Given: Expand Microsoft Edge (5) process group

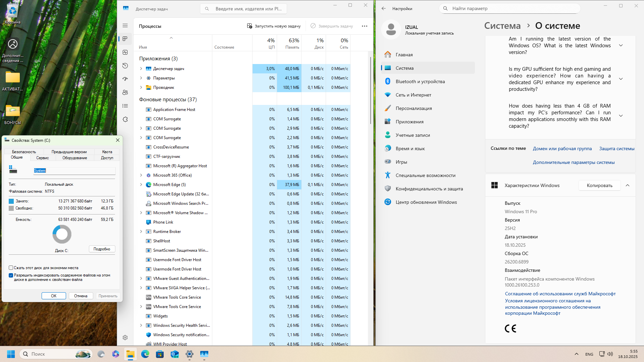Looking at the screenshot, I should [x=141, y=185].
